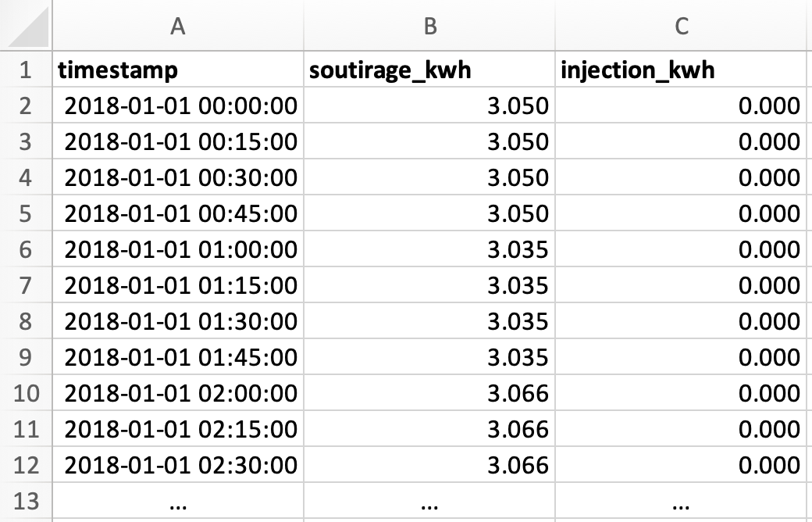
Task: Click soutirage value 3.066 in row 10
Action: [x=429, y=393]
